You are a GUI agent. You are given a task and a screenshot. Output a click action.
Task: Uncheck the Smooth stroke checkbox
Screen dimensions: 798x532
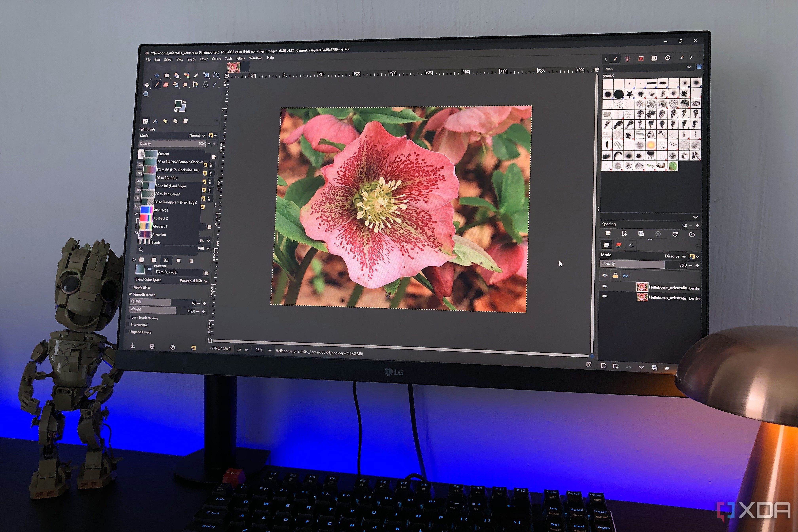coord(130,294)
